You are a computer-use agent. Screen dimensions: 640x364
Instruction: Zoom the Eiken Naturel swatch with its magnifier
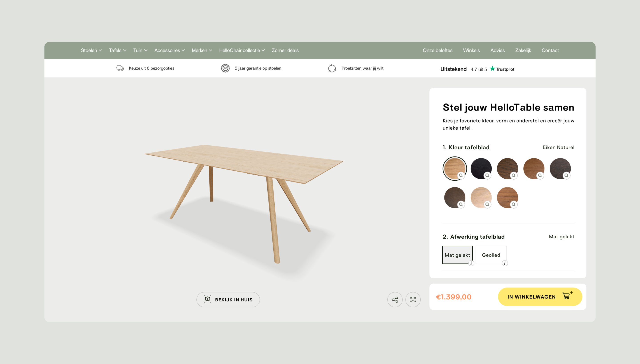[461, 175]
